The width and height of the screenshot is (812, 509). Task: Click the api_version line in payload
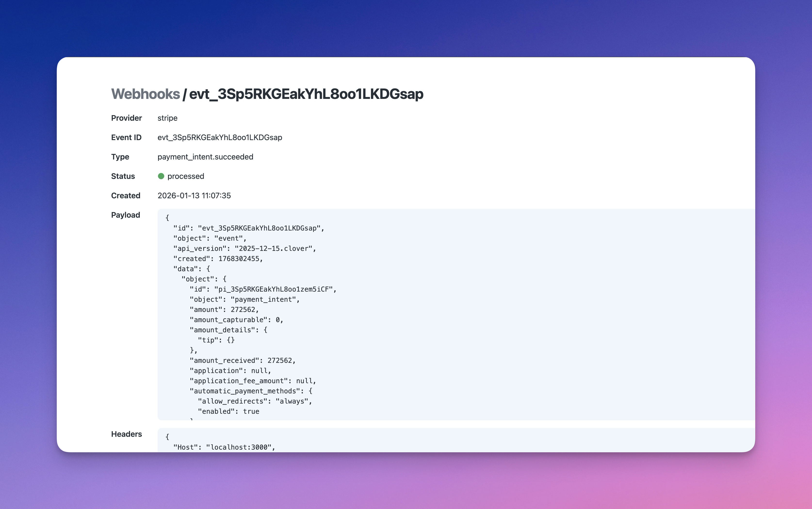point(244,248)
